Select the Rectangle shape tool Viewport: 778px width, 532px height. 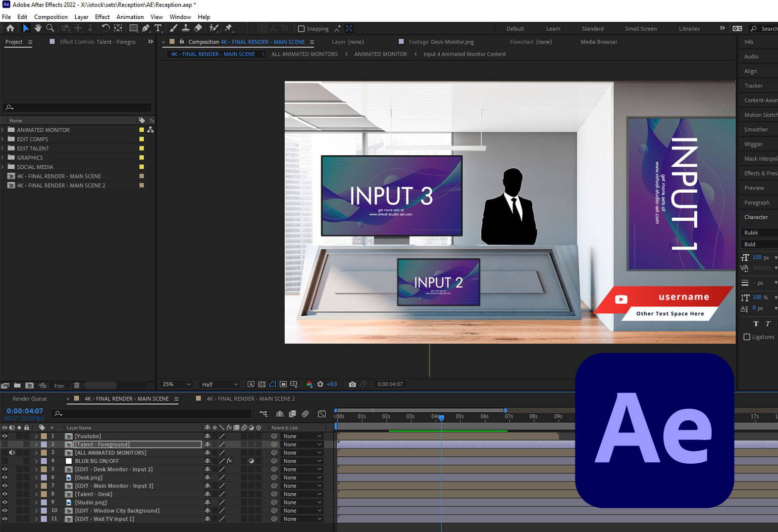(x=134, y=28)
